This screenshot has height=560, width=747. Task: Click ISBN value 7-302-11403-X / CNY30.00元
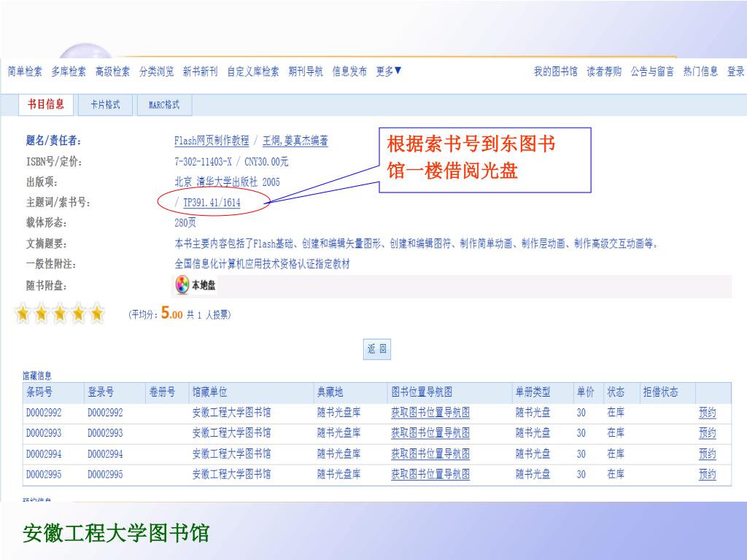(x=231, y=161)
